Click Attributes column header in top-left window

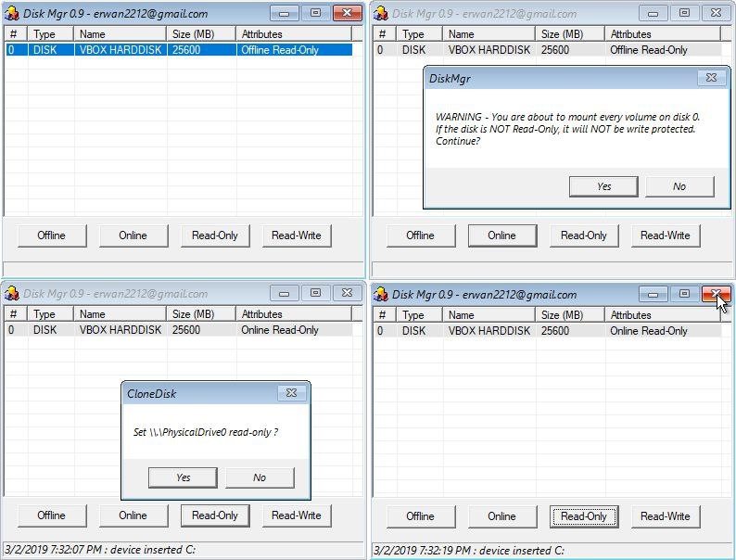[293, 34]
